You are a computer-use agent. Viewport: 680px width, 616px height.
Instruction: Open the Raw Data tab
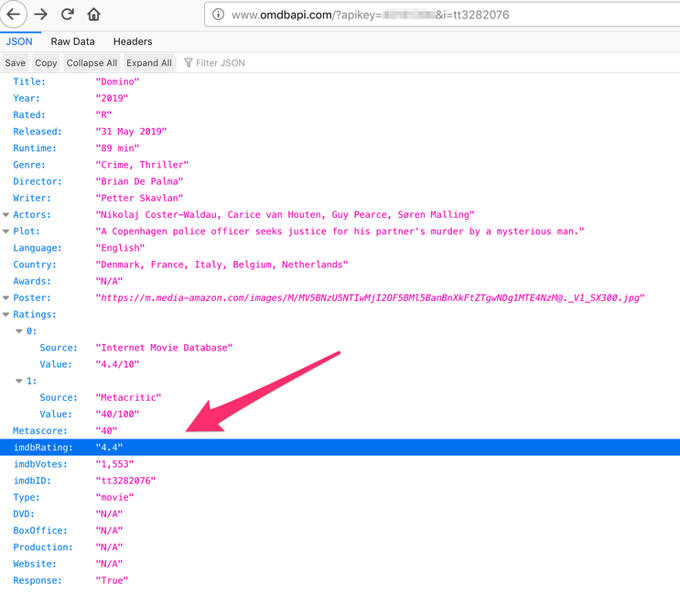pyautogui.click(x=73, y=41)
